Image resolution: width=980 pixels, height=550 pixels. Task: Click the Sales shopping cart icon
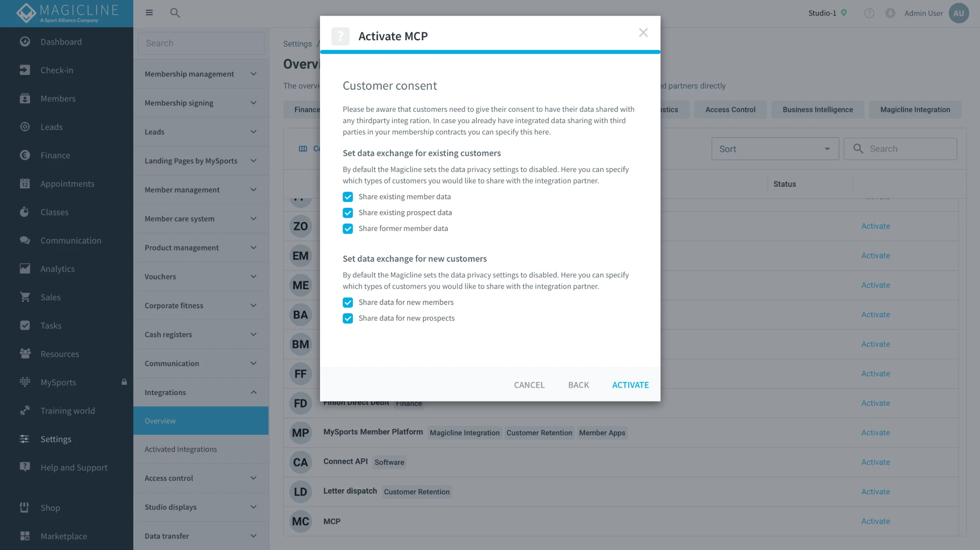25,297
